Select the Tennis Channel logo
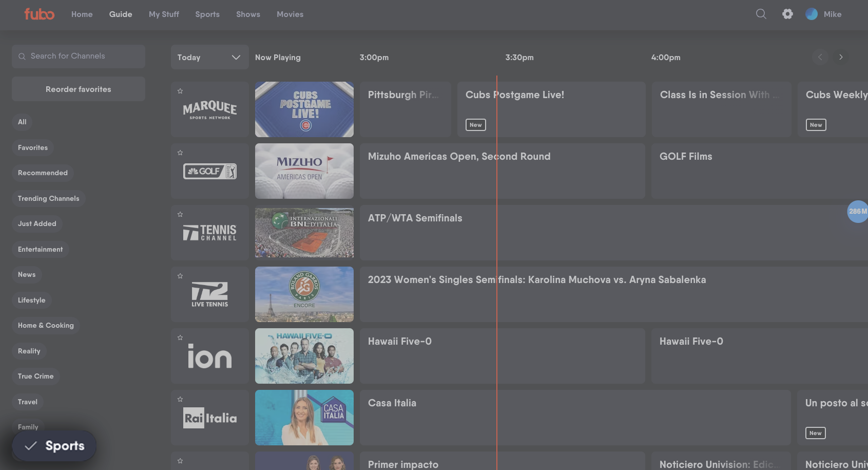 210,233
